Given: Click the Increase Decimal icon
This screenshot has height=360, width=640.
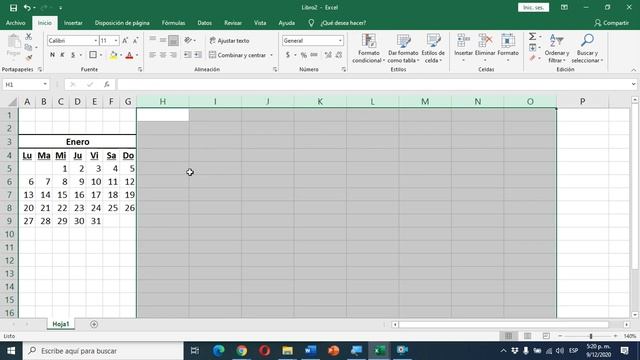Looking at the screenshot, I should click(328, 55).
